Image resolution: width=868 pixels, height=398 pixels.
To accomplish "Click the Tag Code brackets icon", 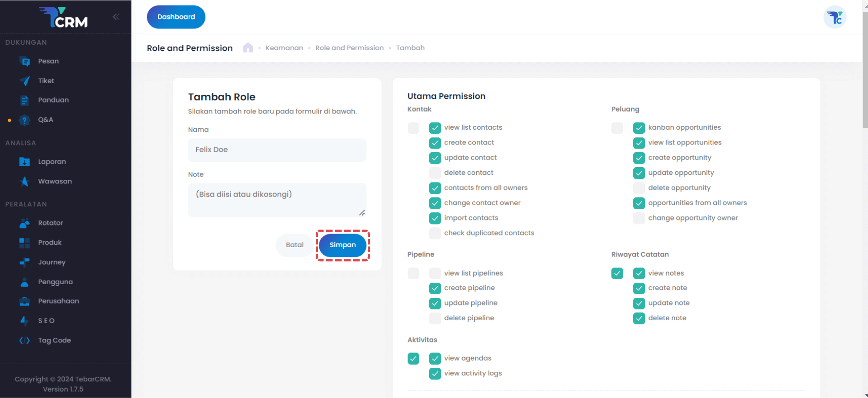I will pos(25,341).
